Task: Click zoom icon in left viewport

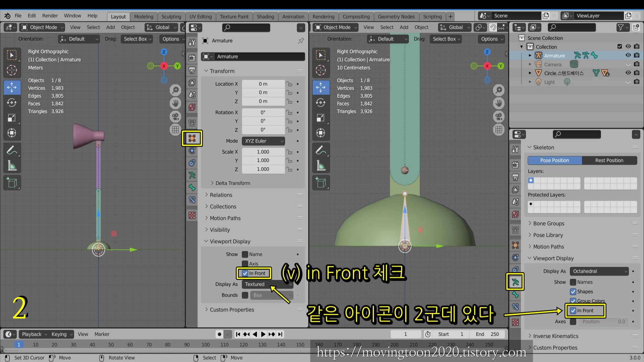Action: point(175,90)
